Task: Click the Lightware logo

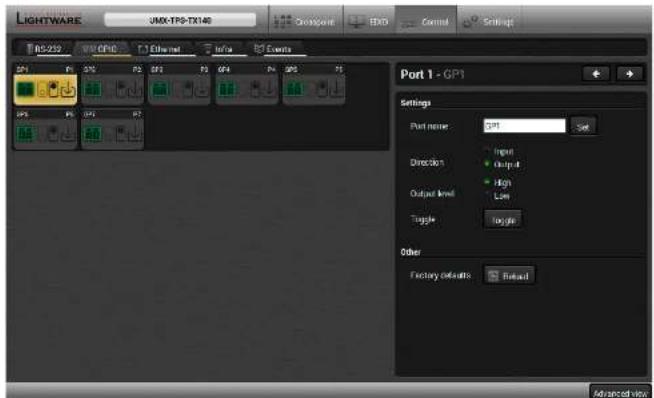Action: [49, 19]
